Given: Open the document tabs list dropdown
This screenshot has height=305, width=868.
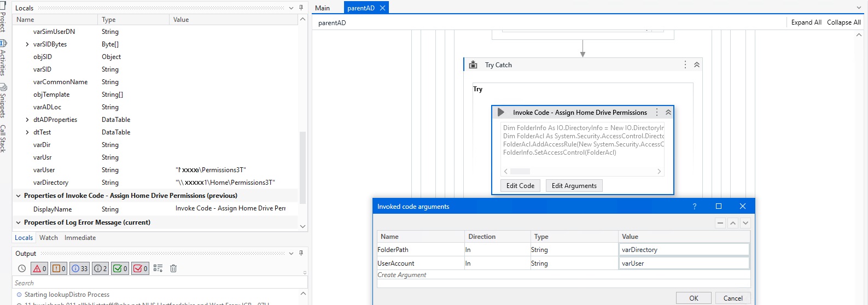Looking at the screenshot, I should coord(859,8).
